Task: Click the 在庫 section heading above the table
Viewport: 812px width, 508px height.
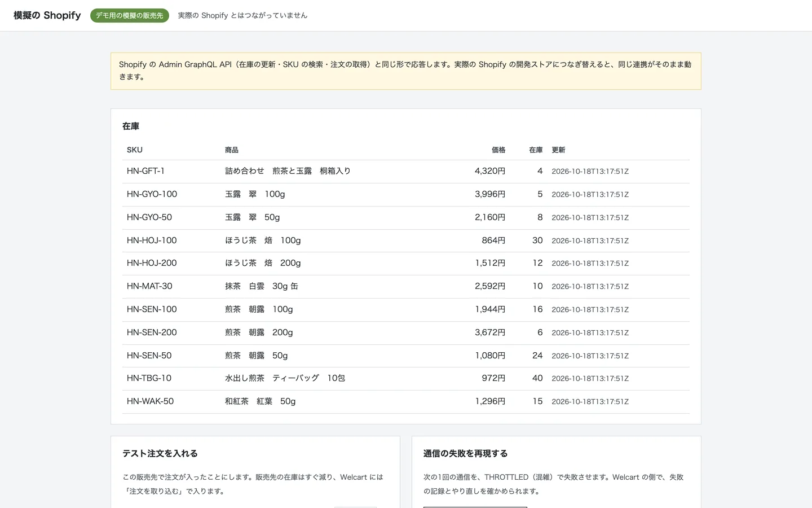Action: tap(131, 126)
